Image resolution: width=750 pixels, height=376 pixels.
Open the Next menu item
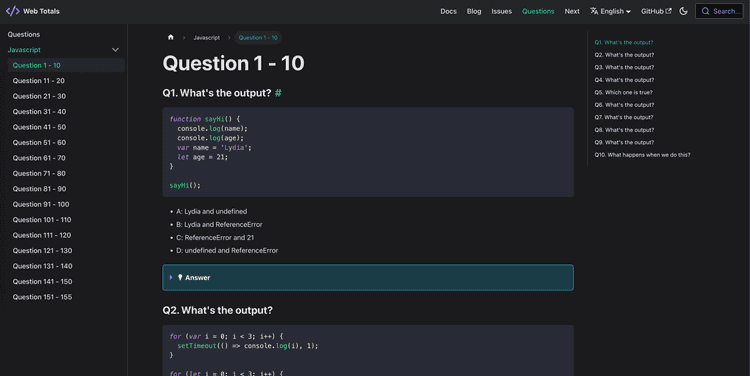[572, 11]
